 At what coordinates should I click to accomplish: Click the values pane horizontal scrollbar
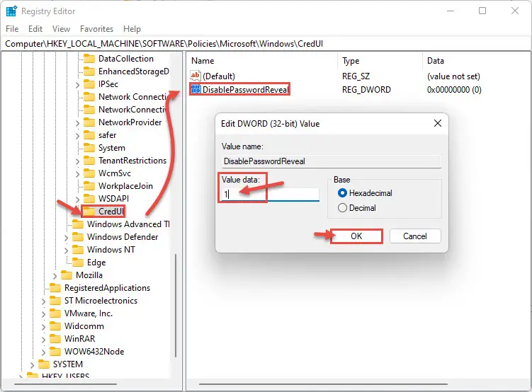coord(323,384)
